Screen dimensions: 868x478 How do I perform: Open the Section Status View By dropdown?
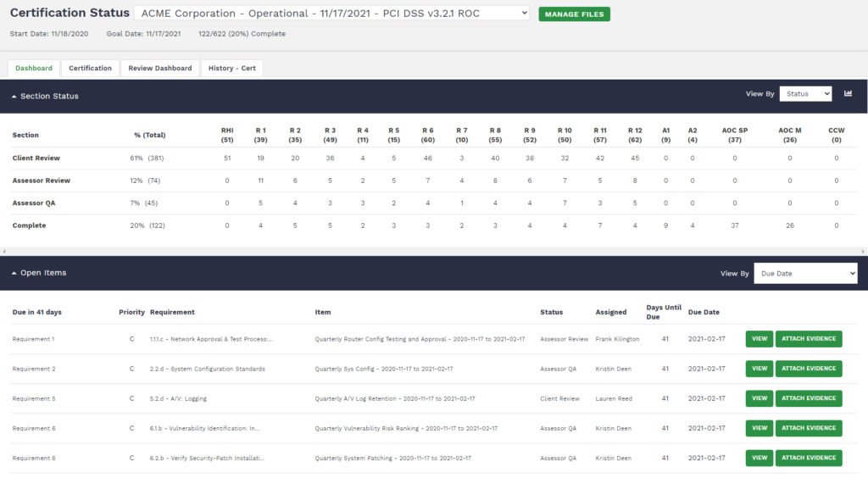click(x=805, y=94)
